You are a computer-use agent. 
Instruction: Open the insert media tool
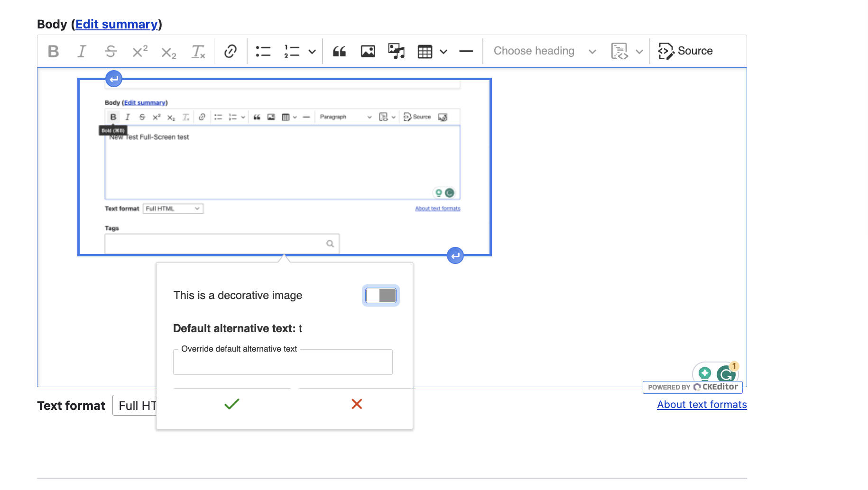[397, 51]
